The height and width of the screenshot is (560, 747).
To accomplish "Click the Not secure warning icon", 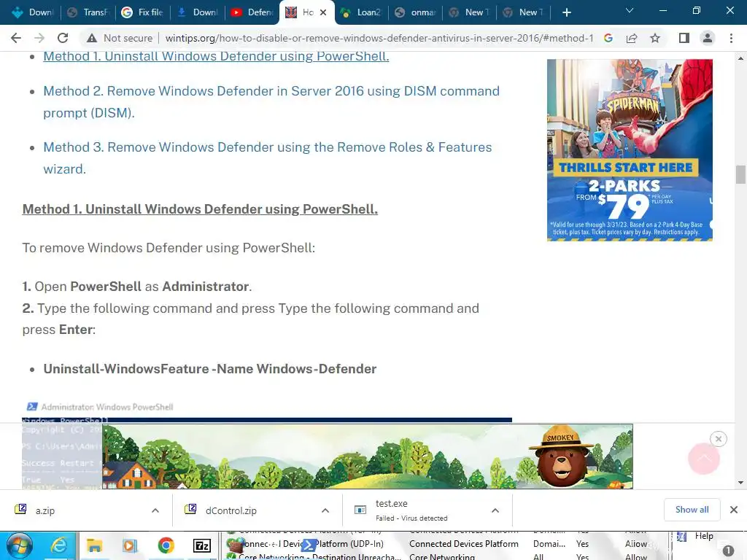I will [92, 38].
